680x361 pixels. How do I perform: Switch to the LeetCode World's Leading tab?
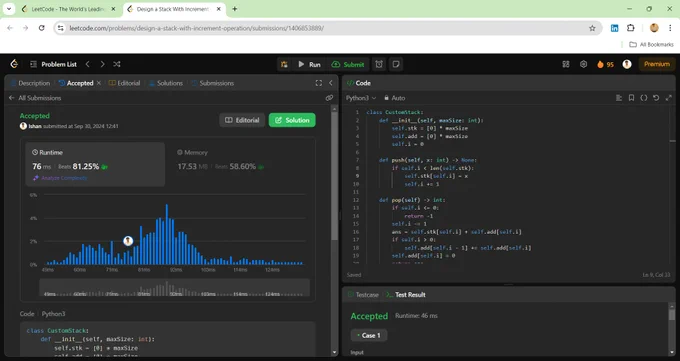coord(68,9)
